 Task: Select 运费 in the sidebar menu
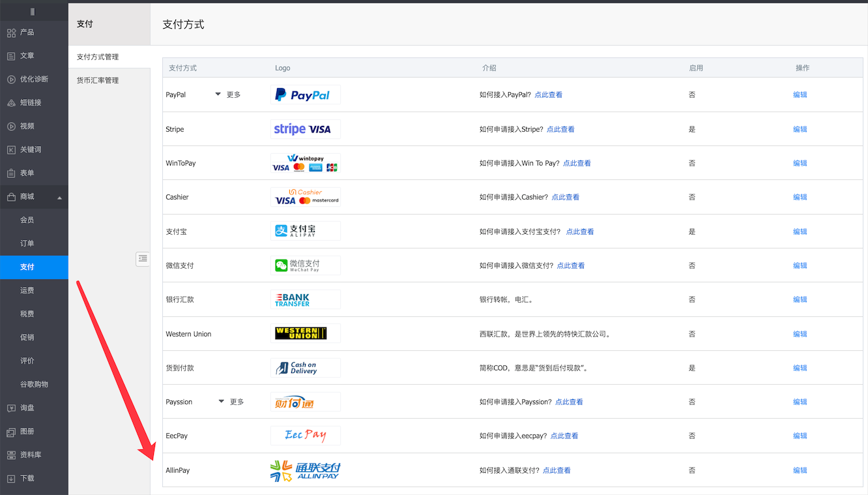(27, 290)
